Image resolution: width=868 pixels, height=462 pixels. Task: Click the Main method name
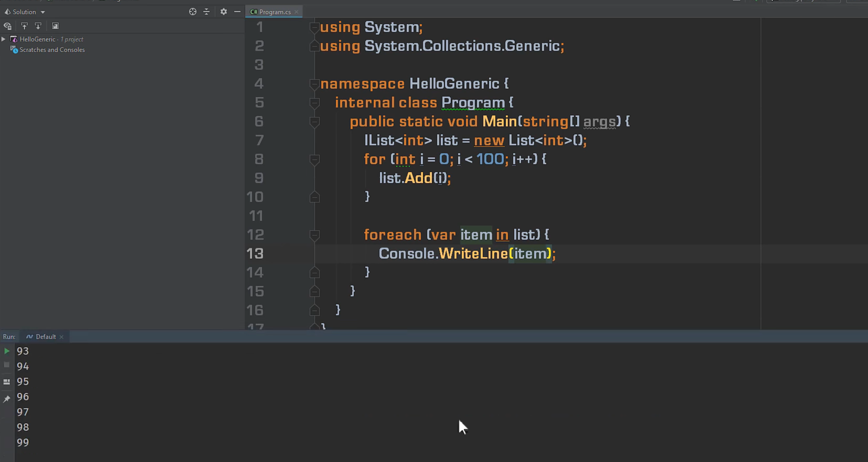point(500,122)
